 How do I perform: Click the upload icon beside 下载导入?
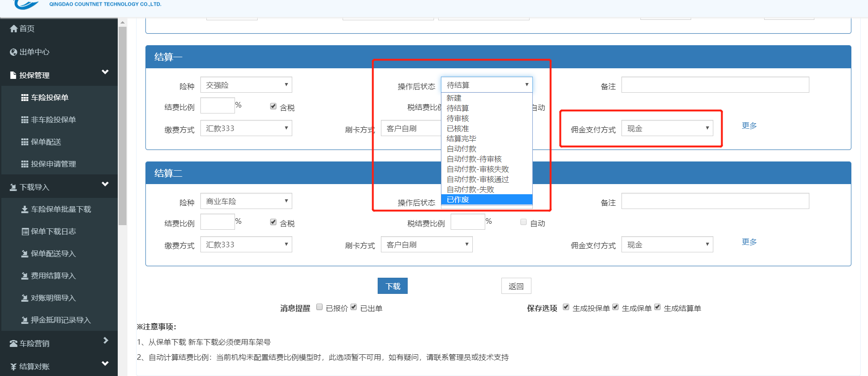click(x=14, y=187)
